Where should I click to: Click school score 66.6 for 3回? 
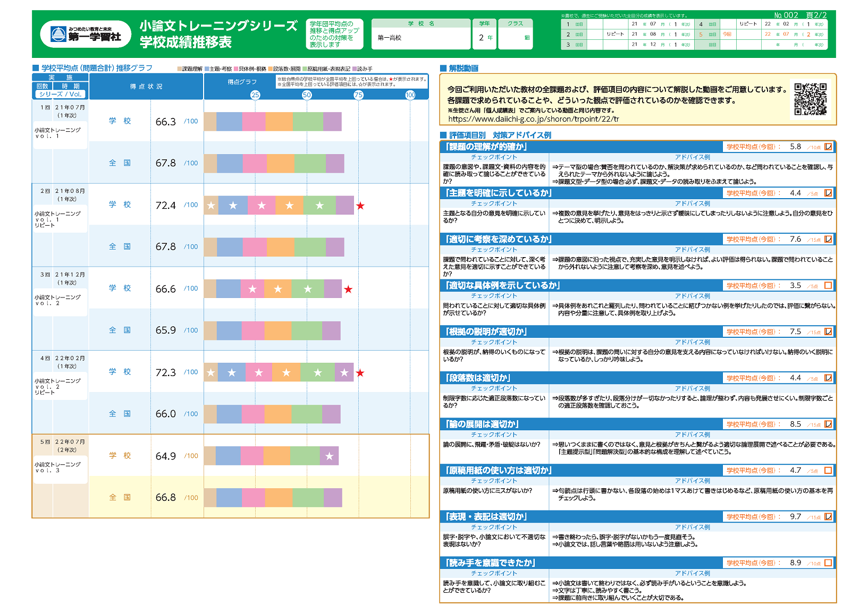(x=165, y=289)
